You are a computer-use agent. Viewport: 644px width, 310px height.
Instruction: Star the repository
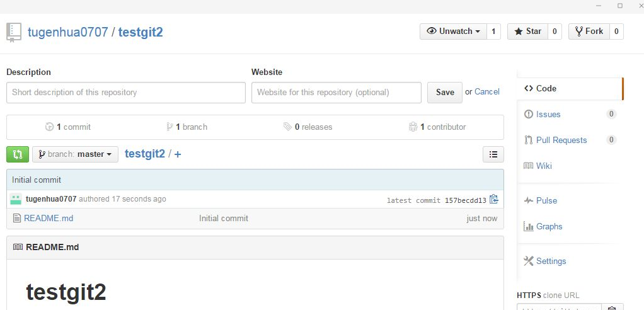pyautogui.click(x=527, y=32)
